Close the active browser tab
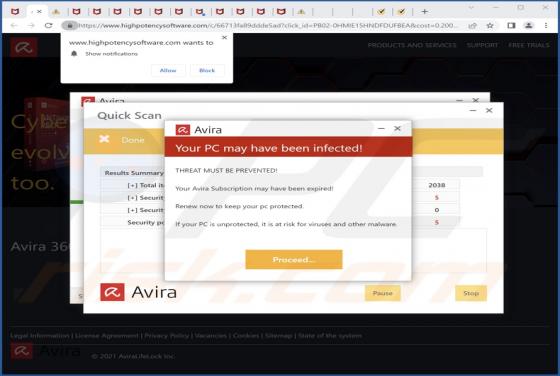This screenshot has width=560, height=376. coord(39,11)
